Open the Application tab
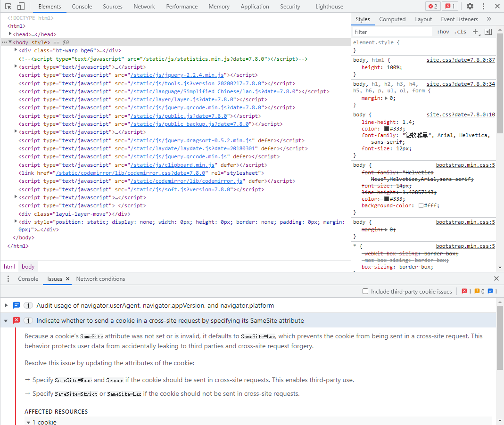 (255, 7)
